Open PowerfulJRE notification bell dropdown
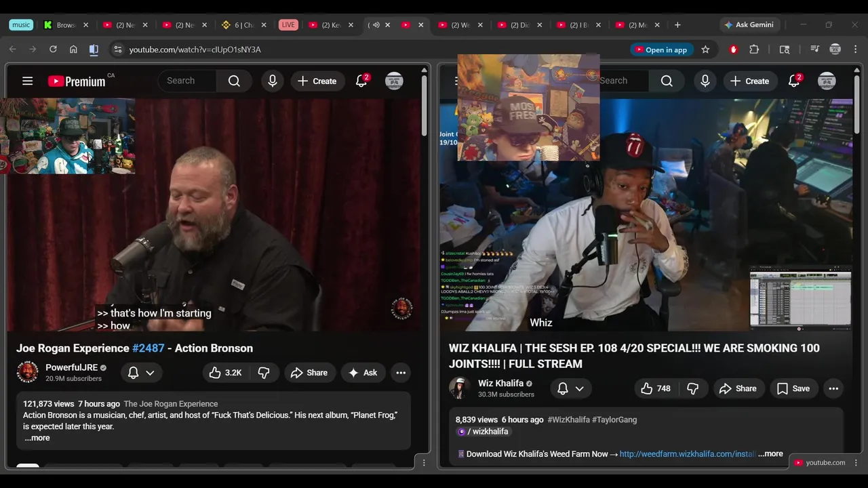 point(142,373)
